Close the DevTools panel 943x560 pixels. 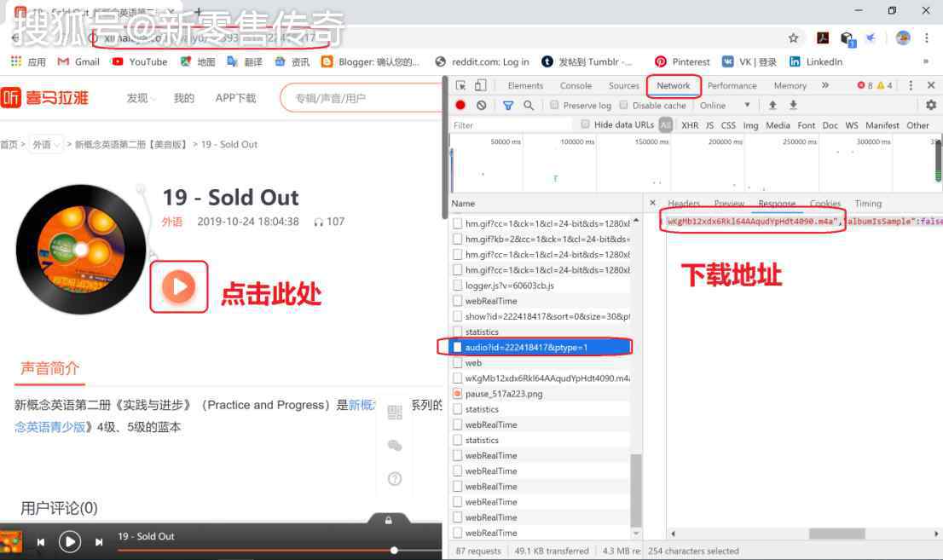click(x=931, y=85)
